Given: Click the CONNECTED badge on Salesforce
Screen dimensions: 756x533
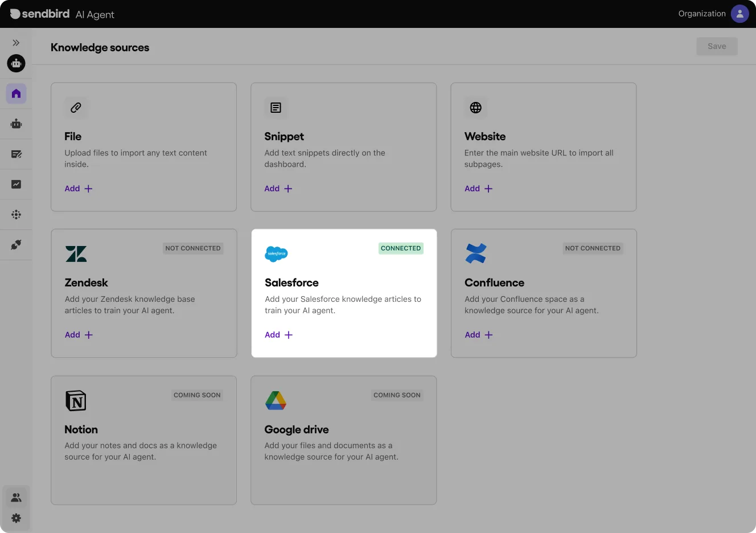Looking at the screenshot, I should (401, 248).
